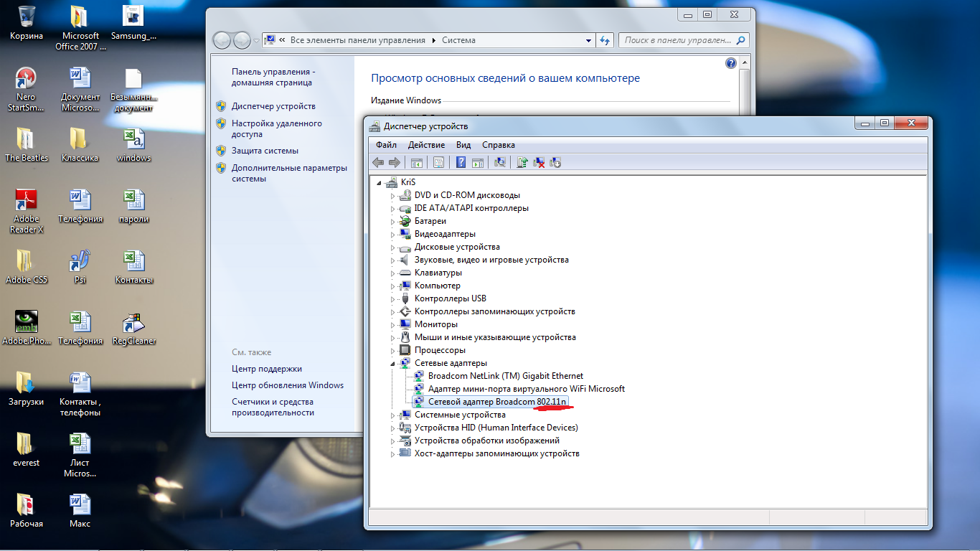
Task: Toggle the action pane toolbar icon
Action: (478, 163)
